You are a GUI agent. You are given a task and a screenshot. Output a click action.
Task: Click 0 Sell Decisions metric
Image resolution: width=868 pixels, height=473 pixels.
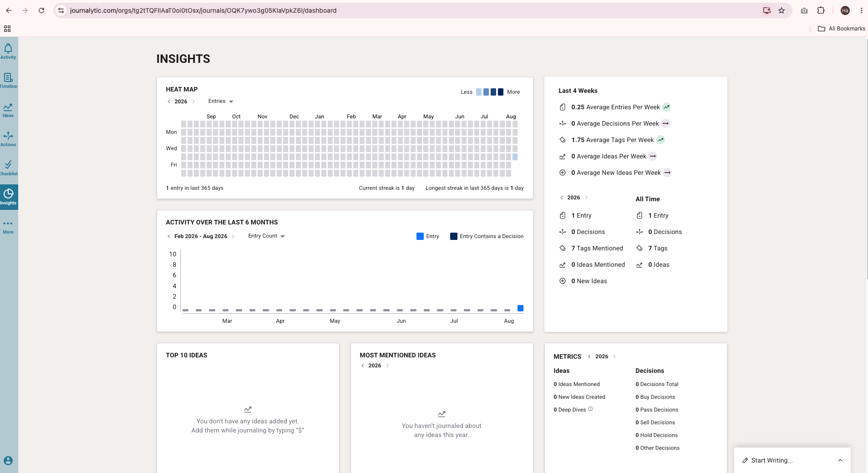(655, 422)
